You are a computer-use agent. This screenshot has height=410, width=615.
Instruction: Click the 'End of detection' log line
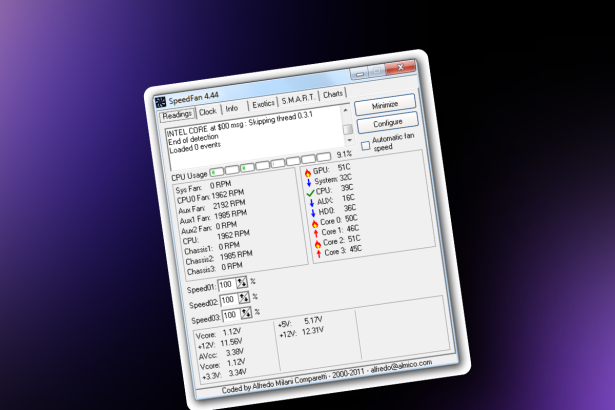coord(193,139)
